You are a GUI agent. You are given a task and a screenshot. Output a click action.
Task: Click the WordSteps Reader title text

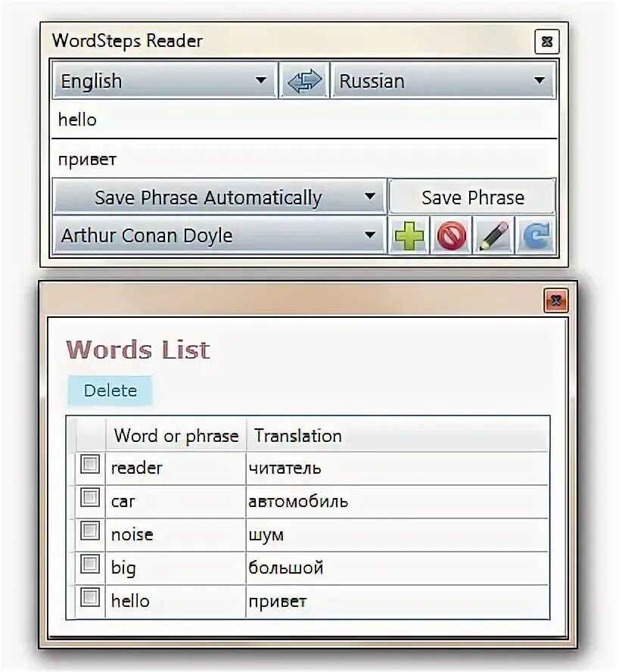coord(127,41)
